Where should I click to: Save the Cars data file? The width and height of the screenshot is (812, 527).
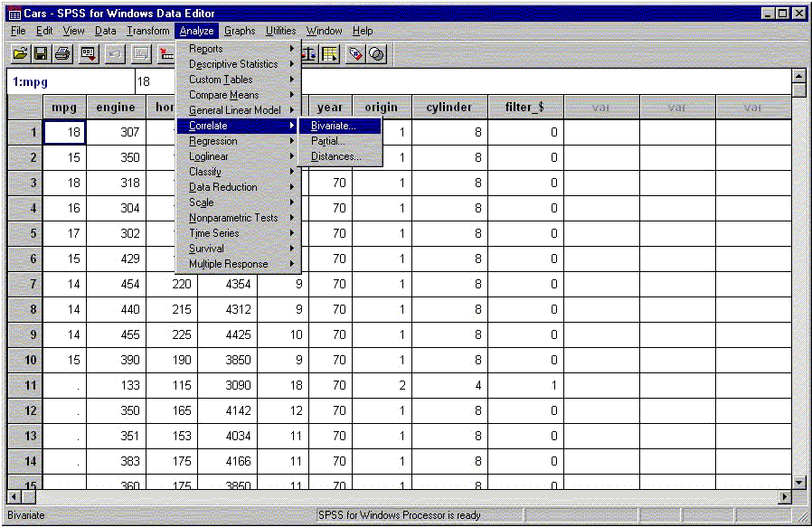tap(41, 54)
